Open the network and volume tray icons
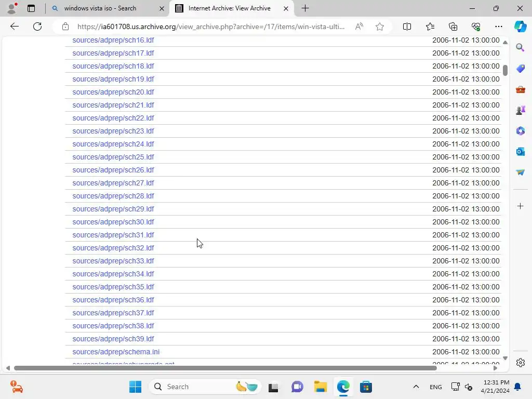 point(462,387)
